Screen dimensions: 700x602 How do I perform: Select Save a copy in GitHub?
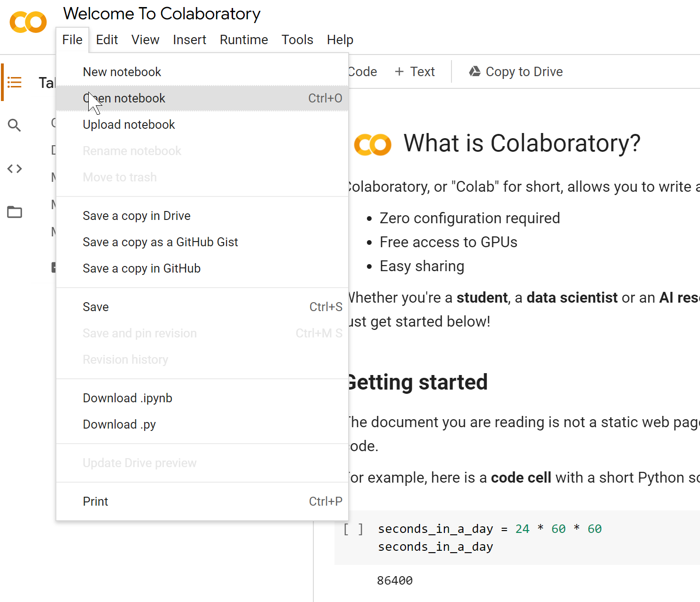tap(202, 268)
